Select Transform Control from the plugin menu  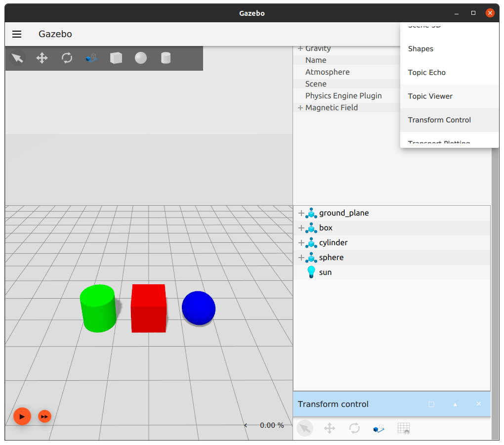(449, 120)
